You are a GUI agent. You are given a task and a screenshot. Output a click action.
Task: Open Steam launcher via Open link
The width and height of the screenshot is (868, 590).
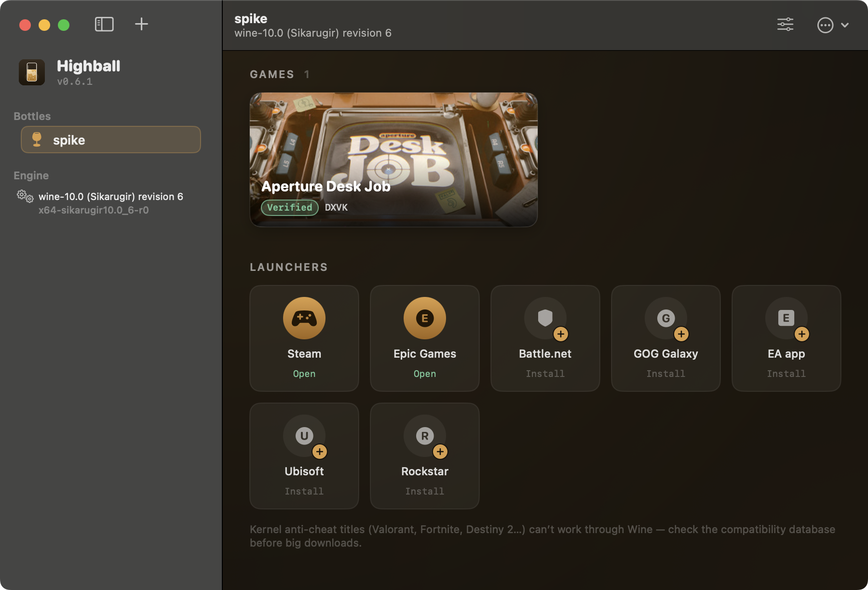coord(304,374)
